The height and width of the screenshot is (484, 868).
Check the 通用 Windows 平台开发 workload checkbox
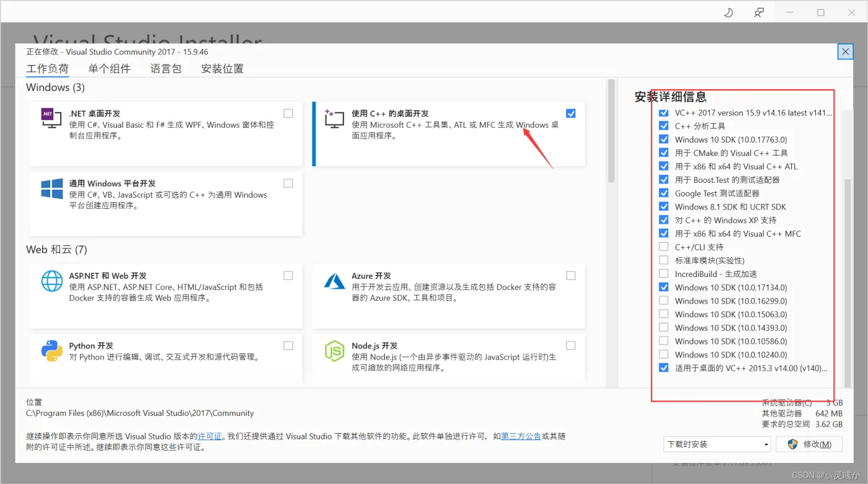(288, 183)
